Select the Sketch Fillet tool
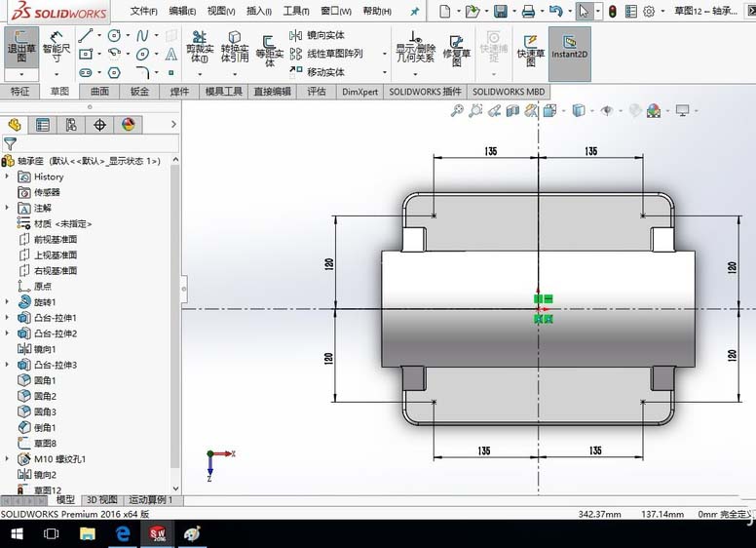This screenshot has height=548, width=756. [142, 73]
